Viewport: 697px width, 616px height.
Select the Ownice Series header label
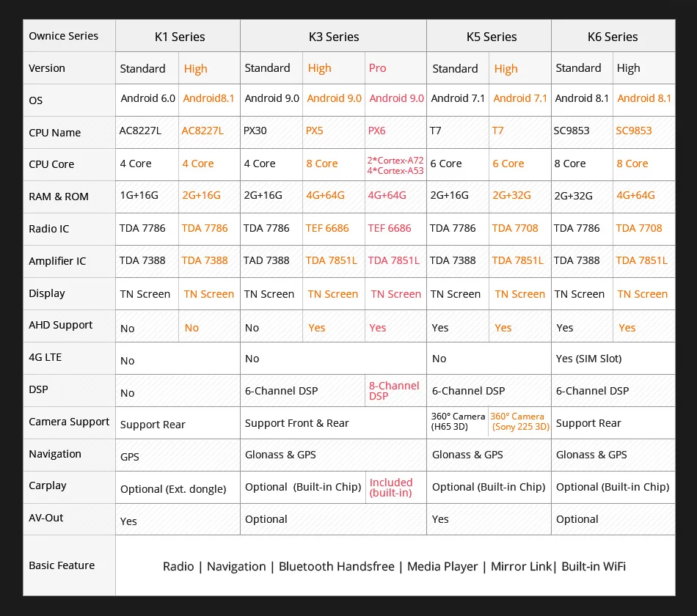(64, 35)
